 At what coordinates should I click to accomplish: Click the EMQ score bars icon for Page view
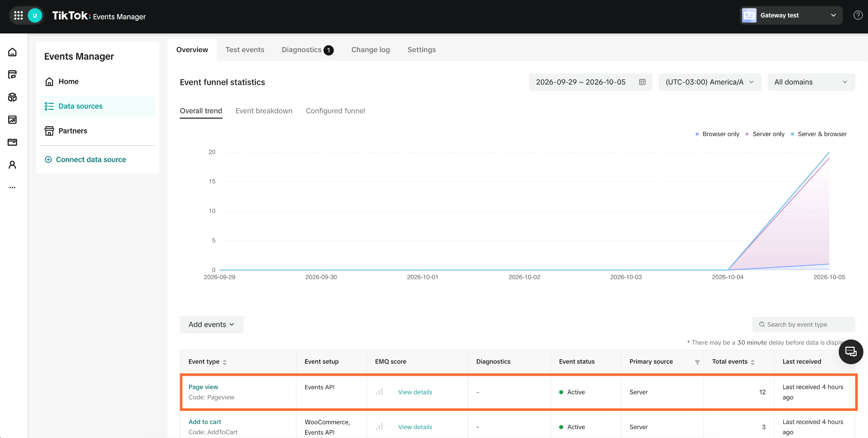(379, 391)
